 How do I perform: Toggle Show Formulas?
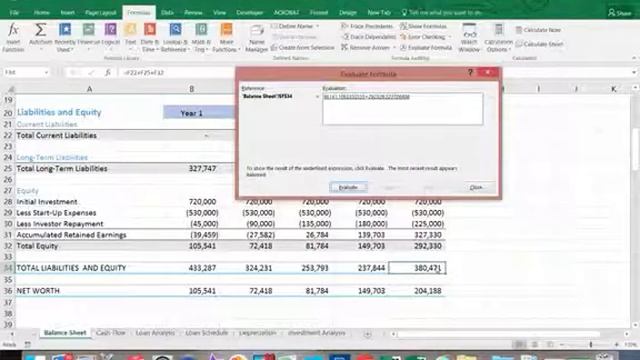point(423,26)
